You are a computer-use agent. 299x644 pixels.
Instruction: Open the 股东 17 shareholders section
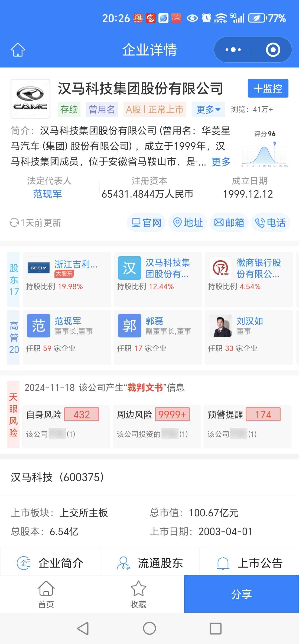(x=14, y=280)
